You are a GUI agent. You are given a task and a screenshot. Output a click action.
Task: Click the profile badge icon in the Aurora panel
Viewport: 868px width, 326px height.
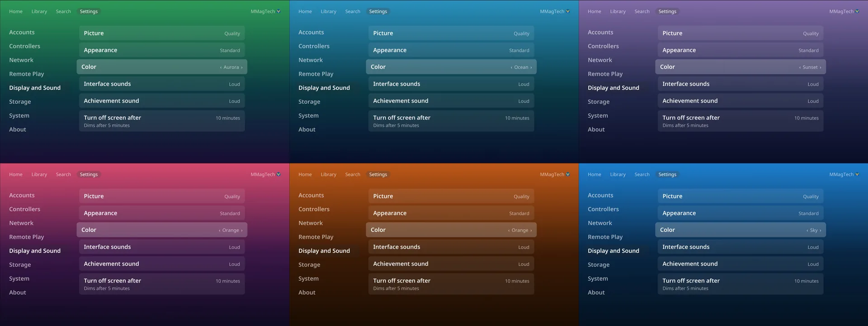point(278,11)
